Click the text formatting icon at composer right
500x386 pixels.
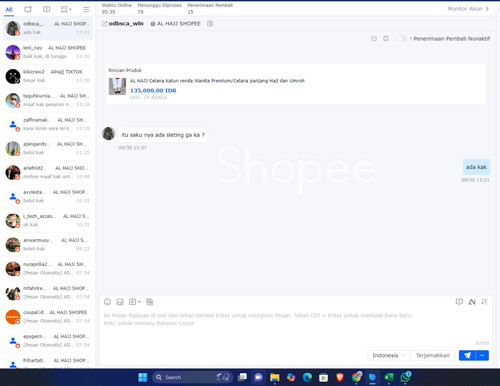pyautogui.click(x=484, y=302)
